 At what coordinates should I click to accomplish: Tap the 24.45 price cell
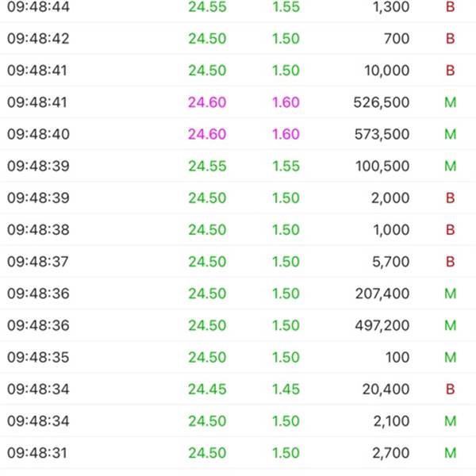(x=207, y=390)
